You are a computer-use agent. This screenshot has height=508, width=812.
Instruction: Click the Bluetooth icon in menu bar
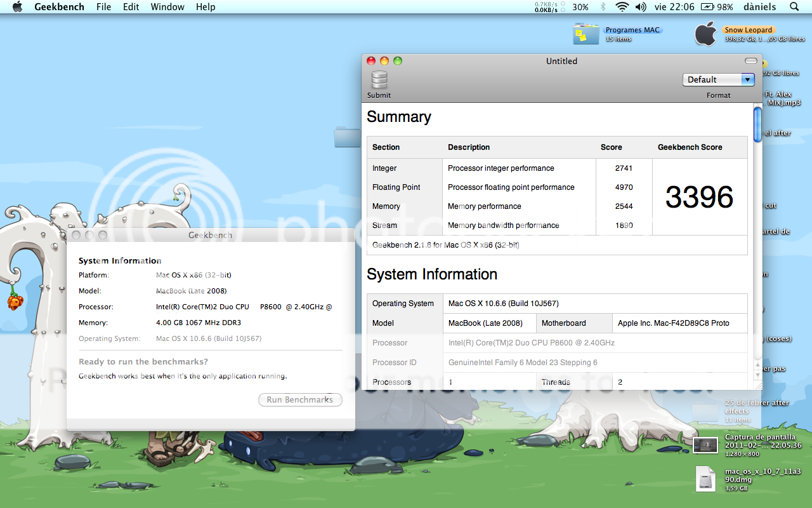coord(603,7)
